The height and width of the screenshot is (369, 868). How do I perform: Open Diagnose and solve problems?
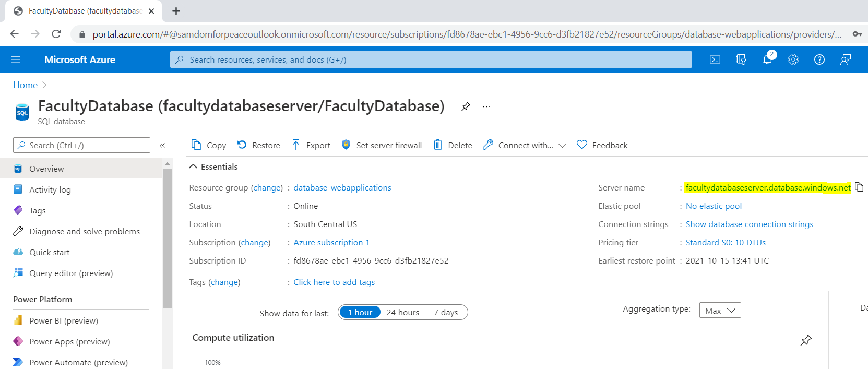point(81,231)
